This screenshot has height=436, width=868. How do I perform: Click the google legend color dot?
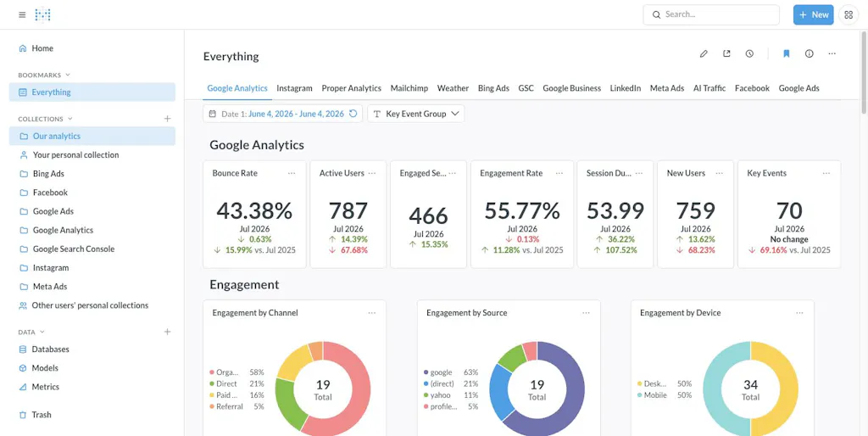(426, 372)
